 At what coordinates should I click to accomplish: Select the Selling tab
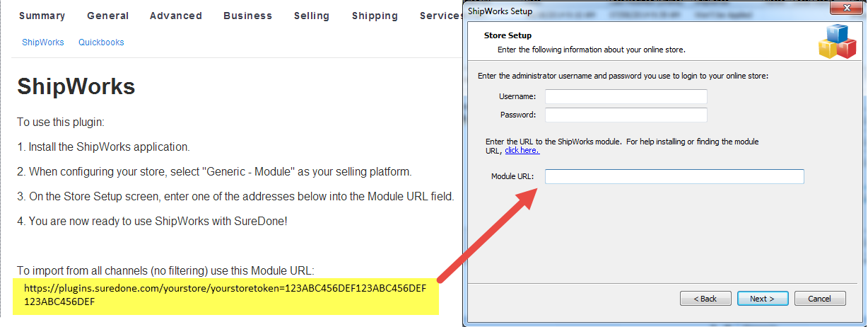(312, 16)
